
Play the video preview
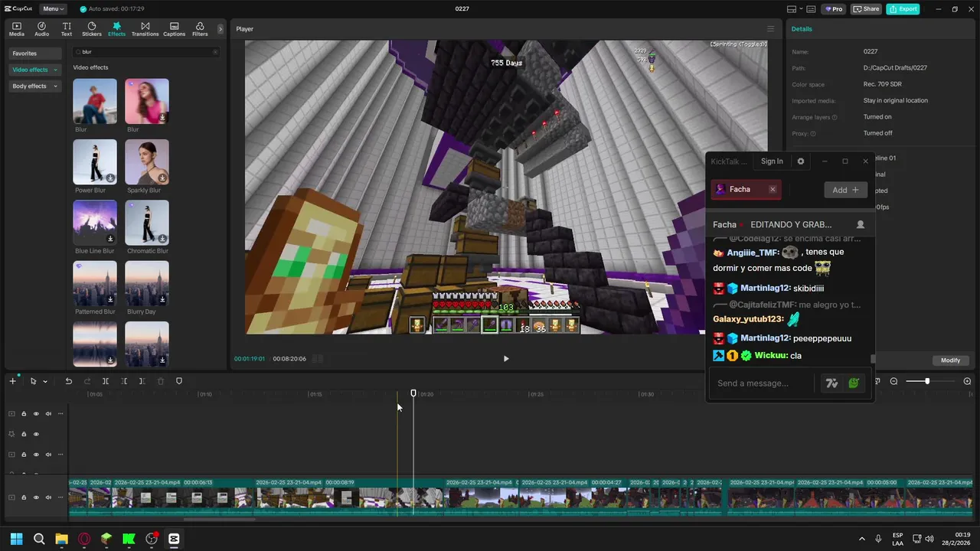click(x=506, y=358)
